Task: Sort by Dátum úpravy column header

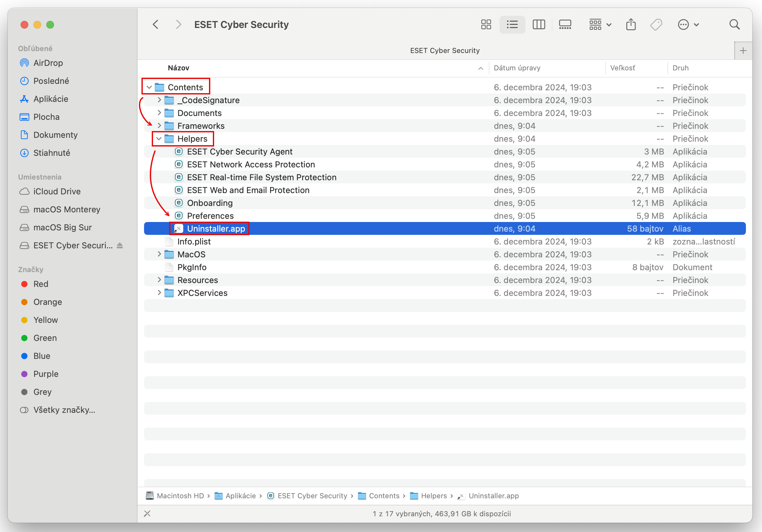Action: 517,68
